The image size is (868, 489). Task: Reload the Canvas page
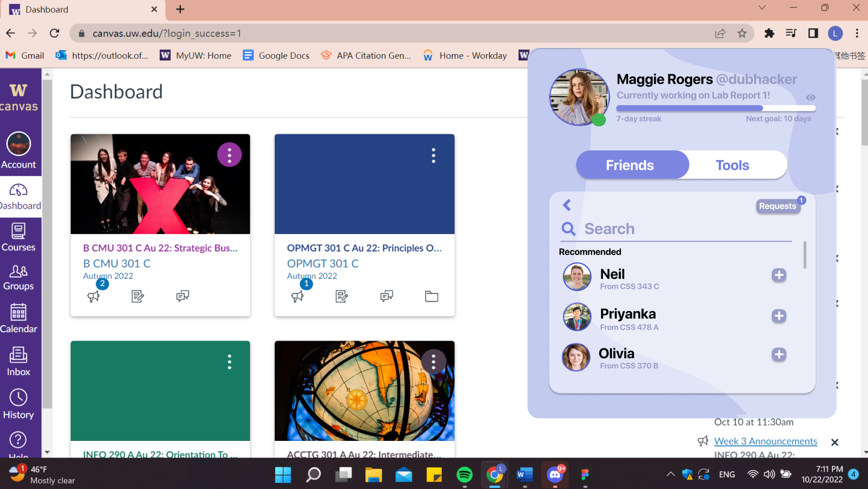click(54, 33)
